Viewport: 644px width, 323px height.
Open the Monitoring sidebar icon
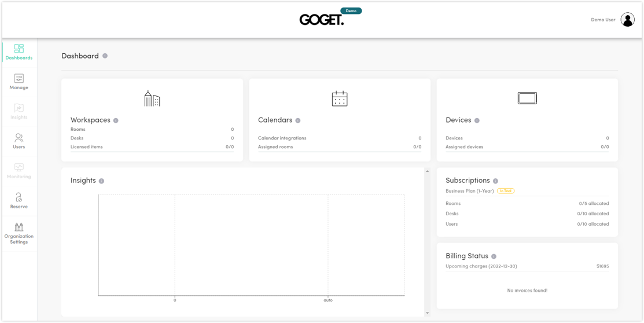coord(19,167)
